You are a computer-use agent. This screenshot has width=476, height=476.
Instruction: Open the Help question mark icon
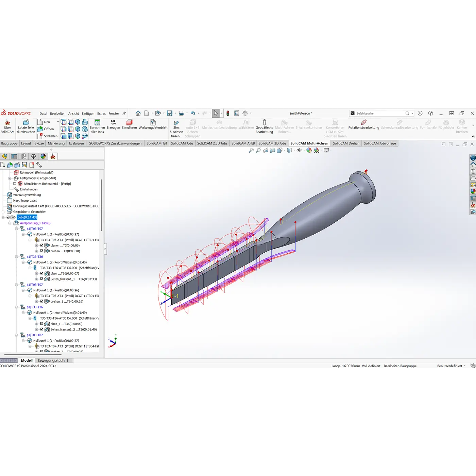(430, 113)
